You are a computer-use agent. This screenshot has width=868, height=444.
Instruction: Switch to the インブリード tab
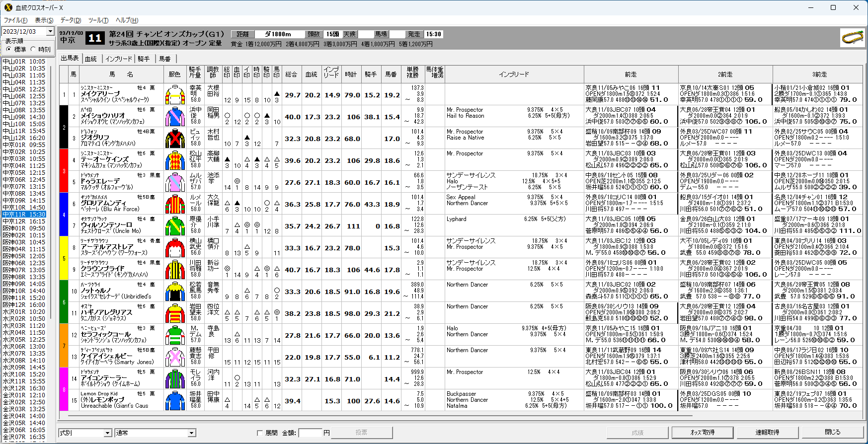pyautogui.click(x=119, y=59)
